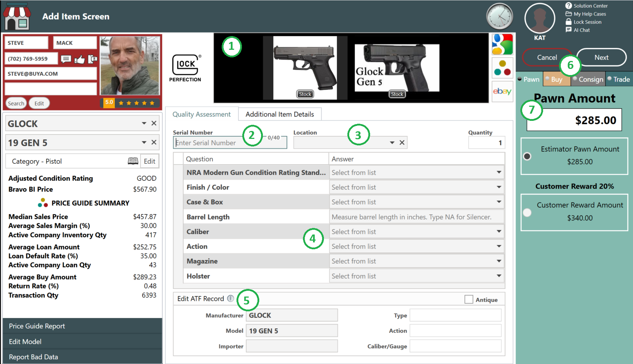
Task: Open AI Chat
Action: coord(578,30)
